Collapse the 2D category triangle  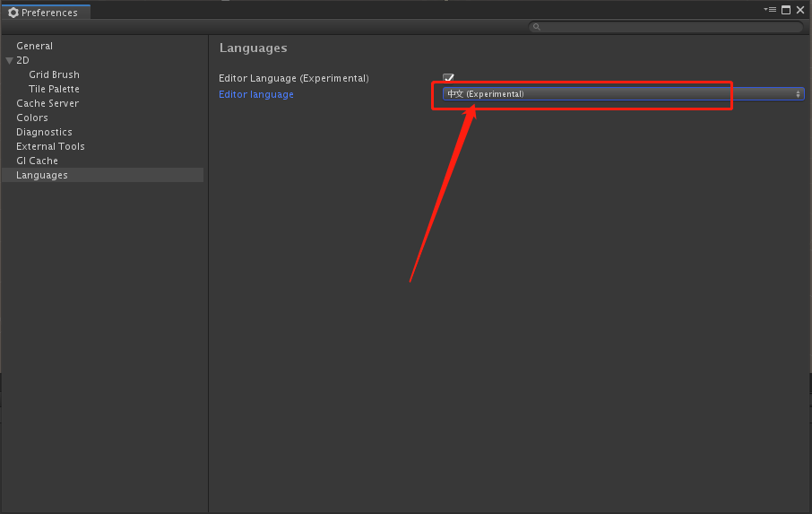tap(9, 61)
